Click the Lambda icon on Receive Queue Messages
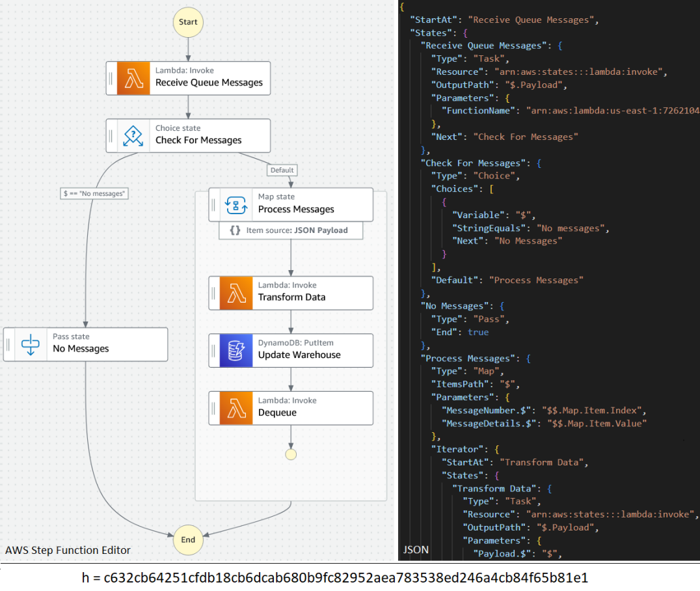The image size is (700, 591). (x=133, y=78)
